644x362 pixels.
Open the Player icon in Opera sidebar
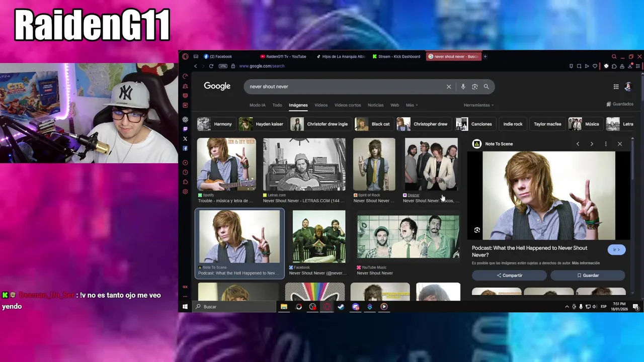(x=185, y=162)
